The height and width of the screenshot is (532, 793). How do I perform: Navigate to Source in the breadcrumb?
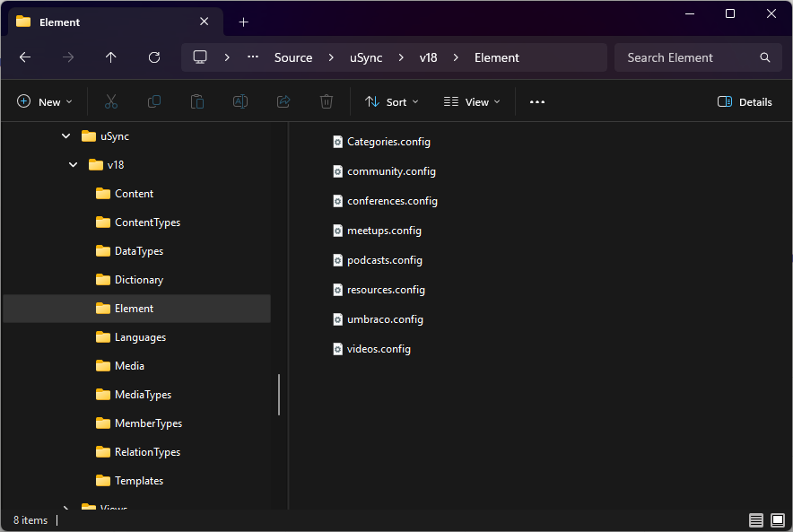pos(293,57)
